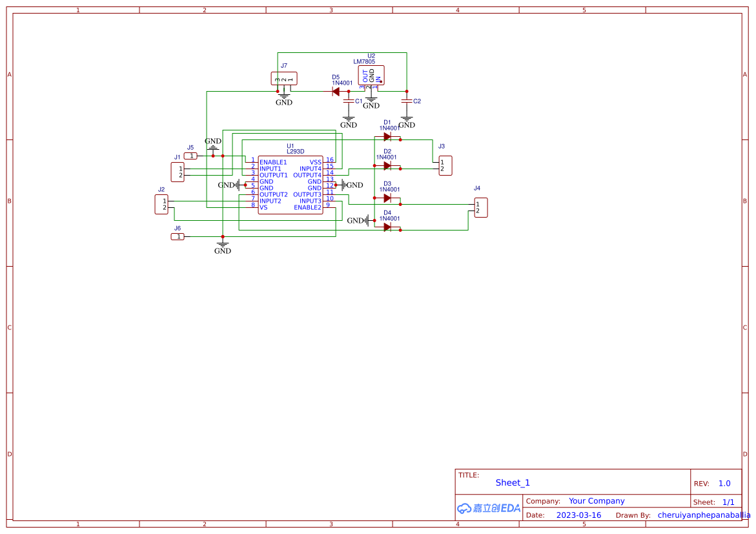This screenshot has width=756, height=534.
Task: Click the 嘉立创EDA logo in the title block
Action: (x=488, y=508)
